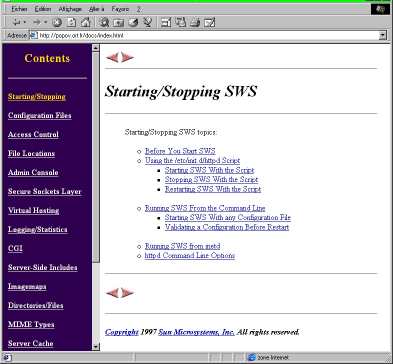This screenshot has width=393, height=364.
Task: Open File Locations in Contents
Action: (x=31, y=153)
